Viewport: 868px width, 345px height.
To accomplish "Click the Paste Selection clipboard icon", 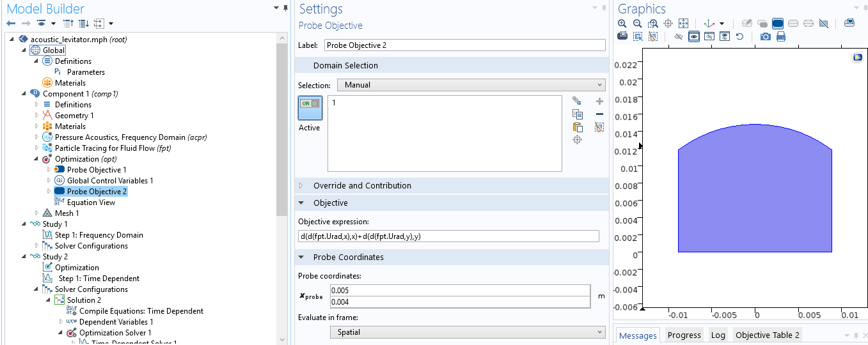I will [x=577, y=127].
